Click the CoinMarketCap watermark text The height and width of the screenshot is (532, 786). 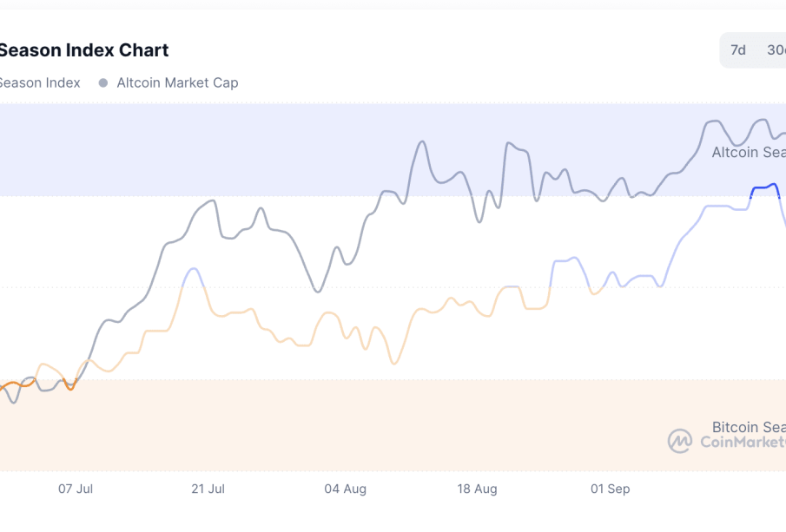point(743,443)
